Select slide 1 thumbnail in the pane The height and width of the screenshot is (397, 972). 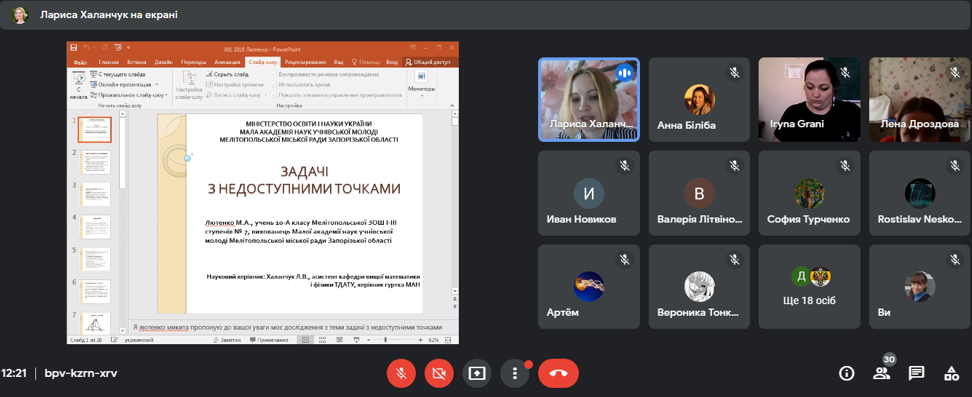coord(94,130)
